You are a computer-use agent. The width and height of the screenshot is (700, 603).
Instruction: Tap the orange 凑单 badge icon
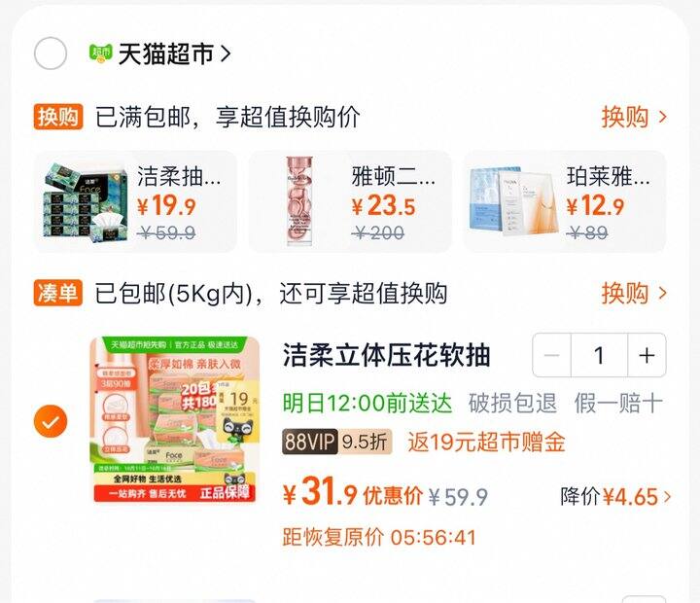(x=58, y=293)
